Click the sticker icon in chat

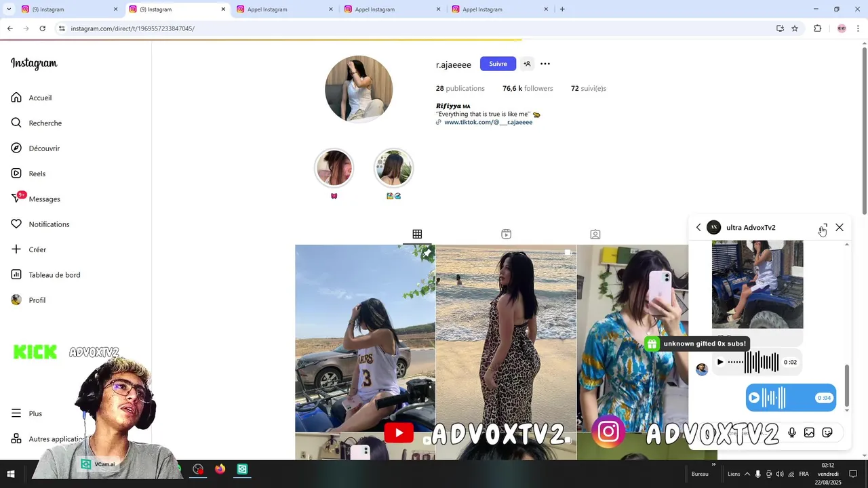[x=827, y=432]
